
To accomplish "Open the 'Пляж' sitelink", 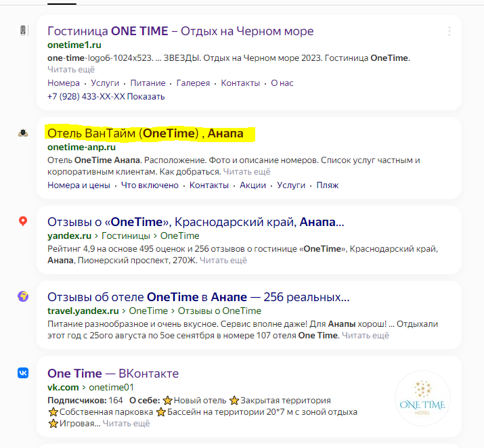I will coord(328,185).
